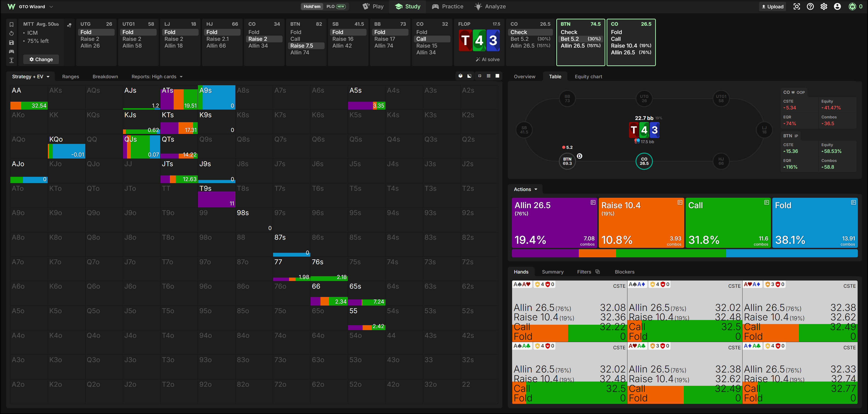Image resolution: width=868 pixels, height=414 pixels.
Task: Switch game type to Hold'em
Action: click(x=312, y=6)
